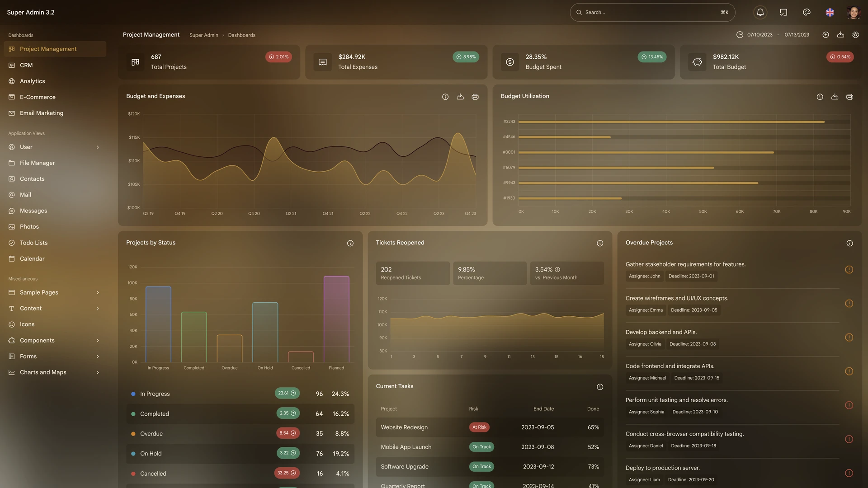Change language via UK flag icon
Screen dimensions: 868x488
(x=830, y=12)
